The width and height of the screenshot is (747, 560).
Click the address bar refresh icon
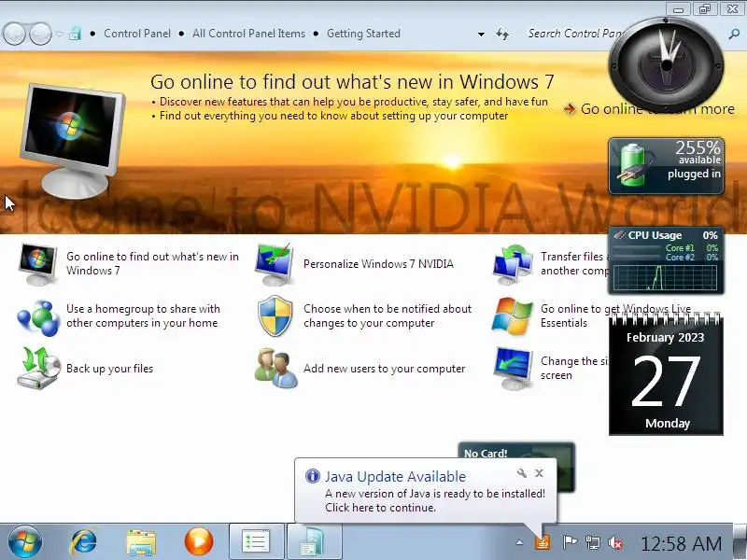502,34
